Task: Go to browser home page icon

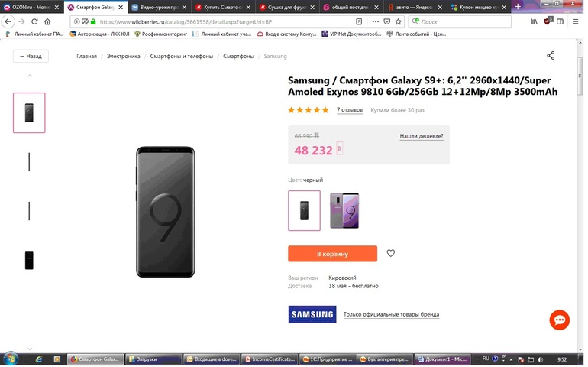Action: (x=47, y=21)
